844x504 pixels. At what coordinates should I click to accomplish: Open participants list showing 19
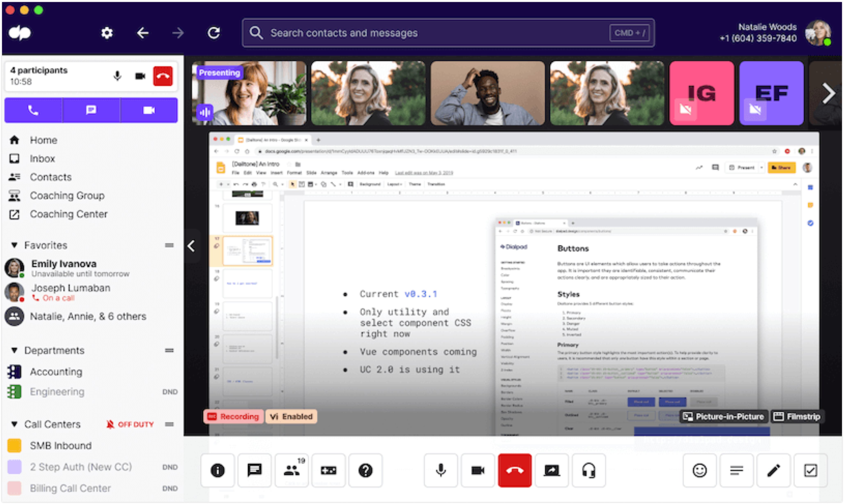click(x=292, y=470)
